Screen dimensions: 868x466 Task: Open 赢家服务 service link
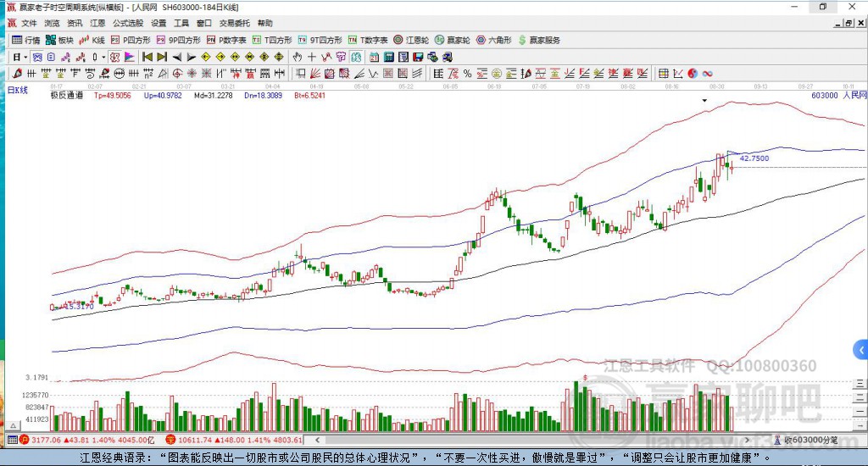click(x=539, y=40)
